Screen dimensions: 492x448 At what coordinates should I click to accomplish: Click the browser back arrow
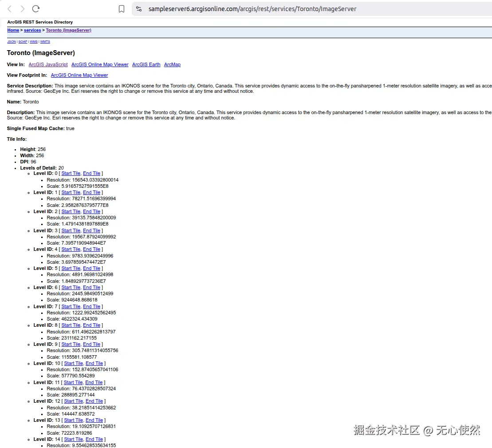(9, 9)
